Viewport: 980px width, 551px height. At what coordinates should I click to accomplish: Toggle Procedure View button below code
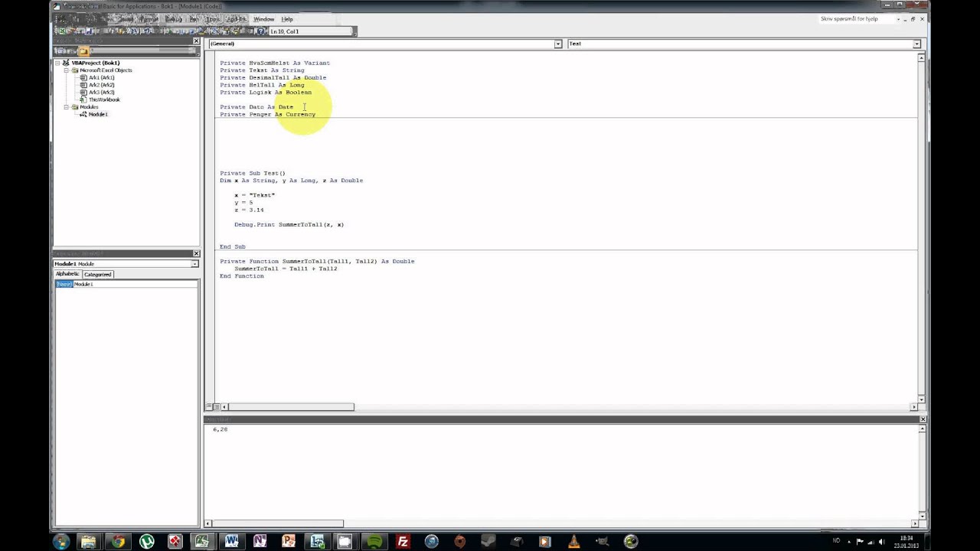209,407
